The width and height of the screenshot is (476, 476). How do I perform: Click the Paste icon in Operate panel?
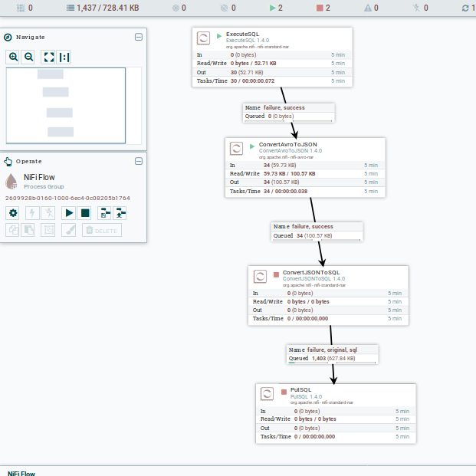click(x=28, y=230)
